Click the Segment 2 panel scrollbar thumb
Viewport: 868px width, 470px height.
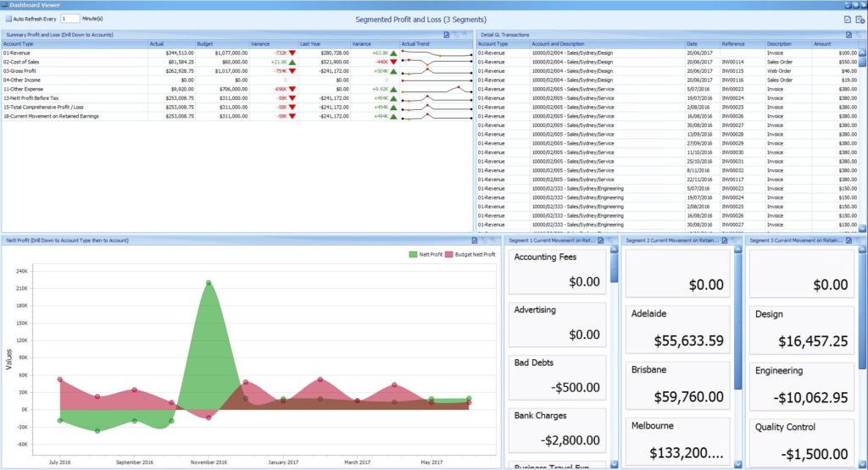pos(738,321)
